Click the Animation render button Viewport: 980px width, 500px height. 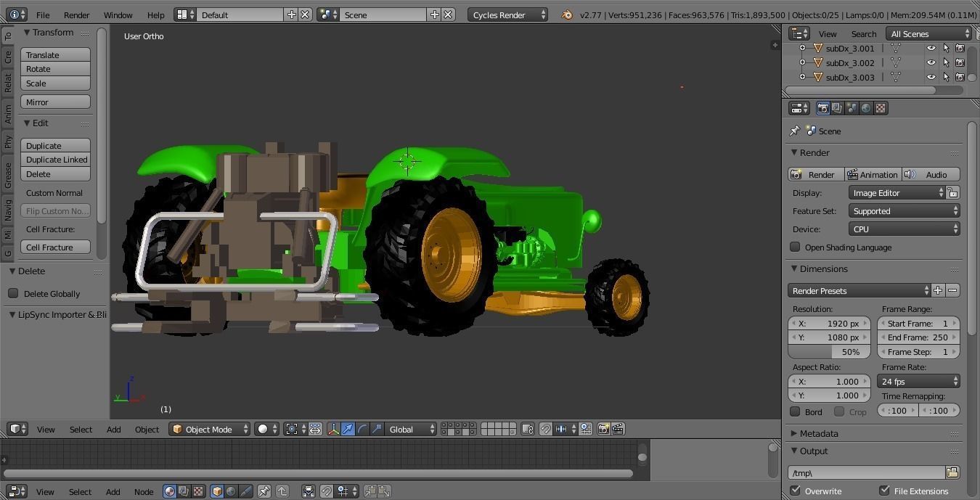[x=873, y=174]
